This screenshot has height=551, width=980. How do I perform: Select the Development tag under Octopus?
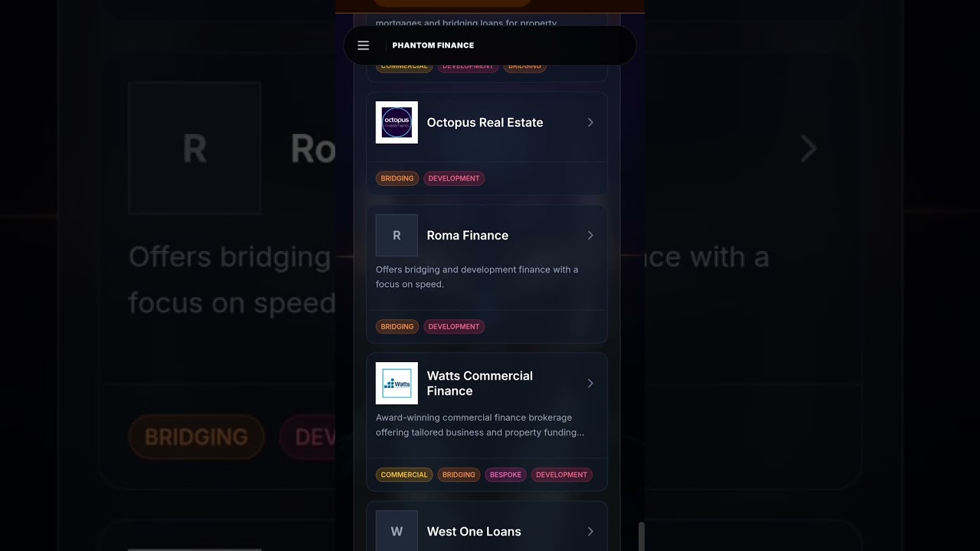click(x=454, y=178)
